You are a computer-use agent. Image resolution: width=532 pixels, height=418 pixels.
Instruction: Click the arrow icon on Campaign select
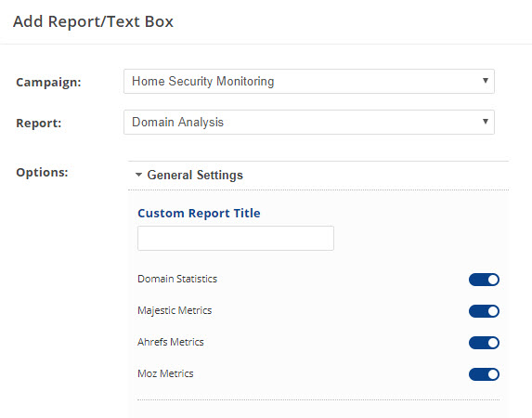coord(486,81)
